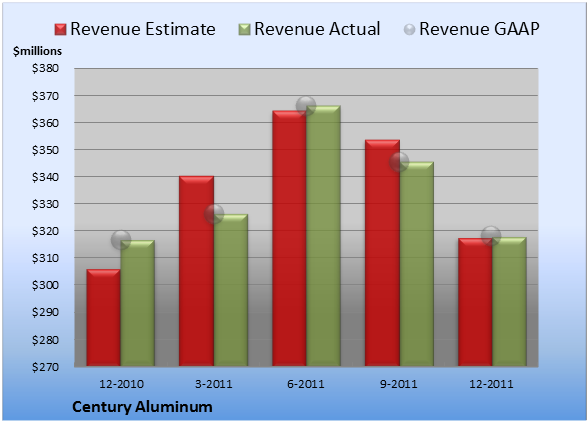
Task: Click the gray Revenue GAAP legend sphere
Action: point(410,30)
